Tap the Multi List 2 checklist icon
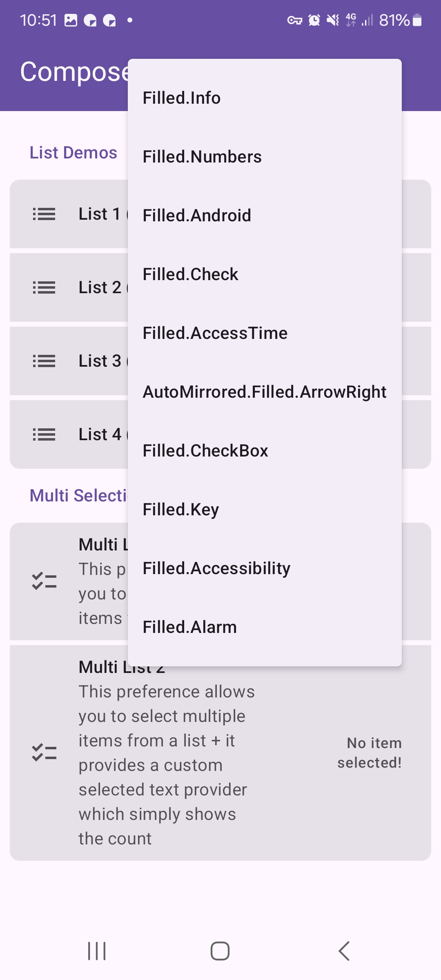This screenshot has width=441, height=980. [44, 753]
